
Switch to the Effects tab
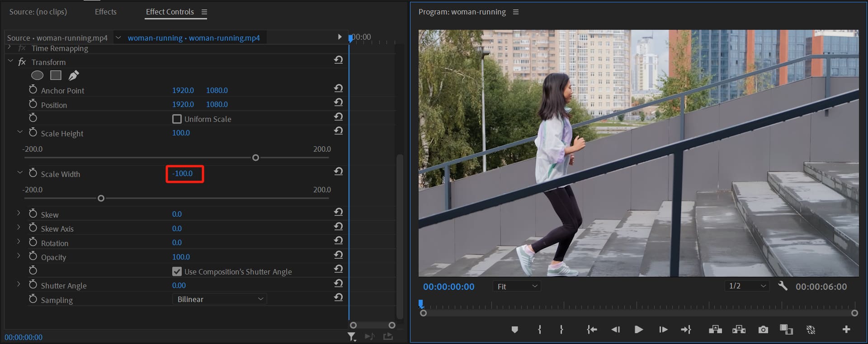tap(105, 12)
